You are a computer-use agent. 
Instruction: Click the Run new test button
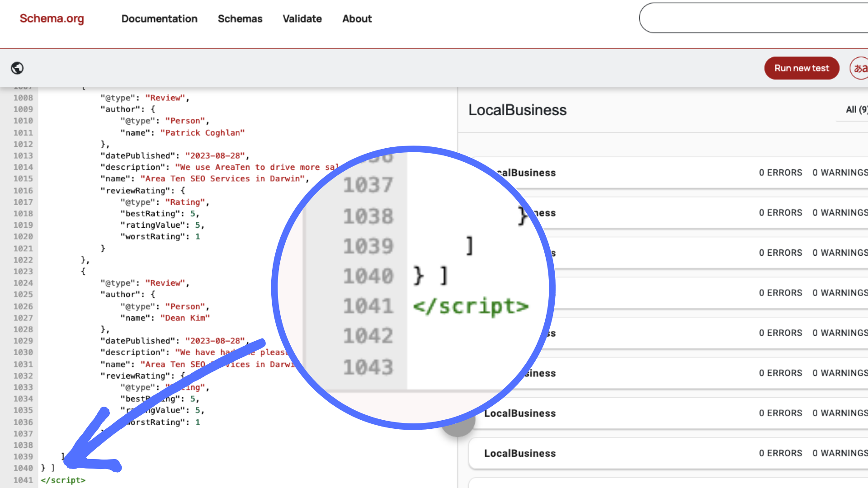point(801,68)
